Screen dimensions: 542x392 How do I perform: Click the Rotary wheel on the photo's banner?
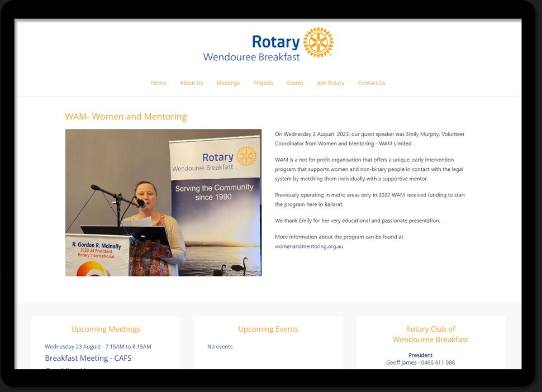click(246, 156)
